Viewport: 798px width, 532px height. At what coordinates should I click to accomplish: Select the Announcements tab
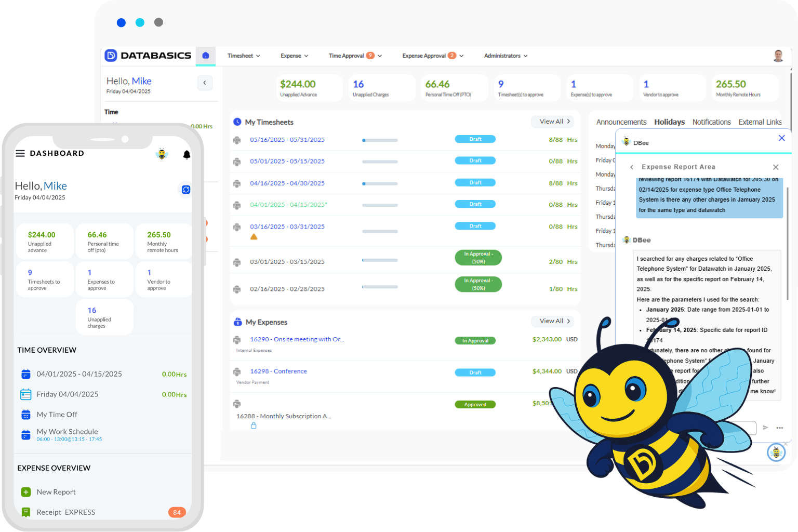(x=621, y=122)
